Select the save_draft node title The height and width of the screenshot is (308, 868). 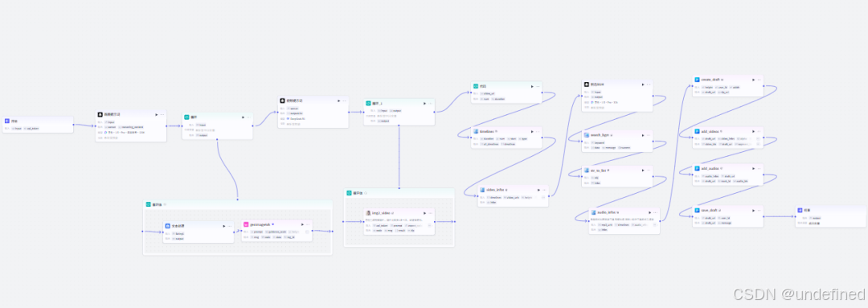tap(709, 210)
